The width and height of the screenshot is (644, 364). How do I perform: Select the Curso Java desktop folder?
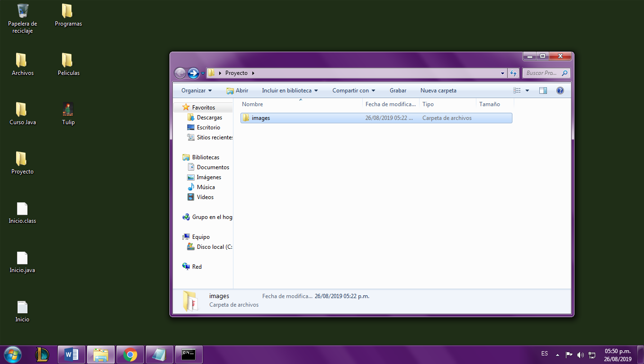pos(22,114)
